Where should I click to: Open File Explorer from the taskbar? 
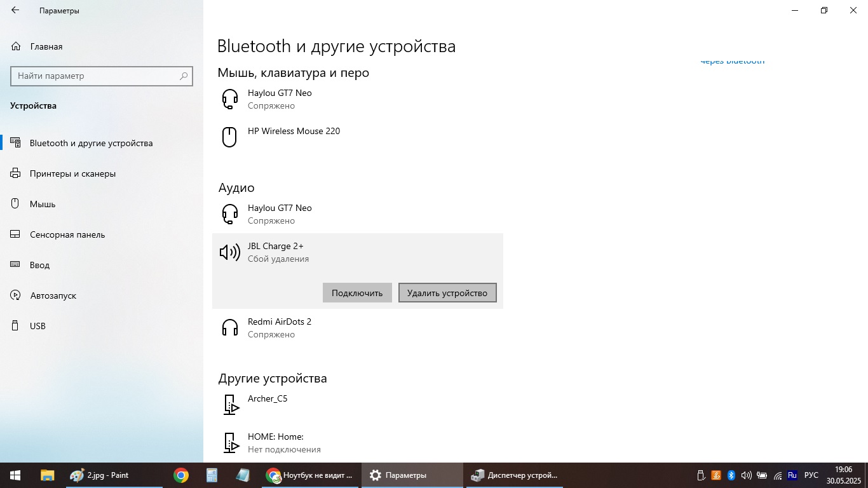(48, 475)
